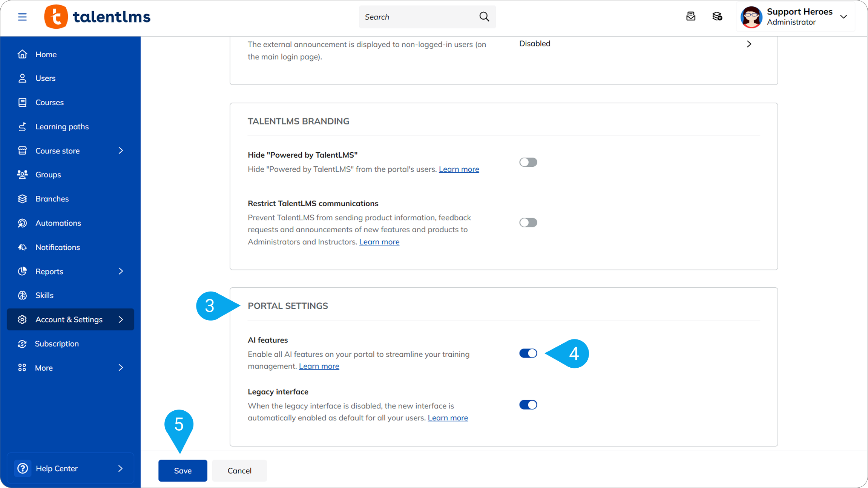Click into the Search field

pos(417,17)
